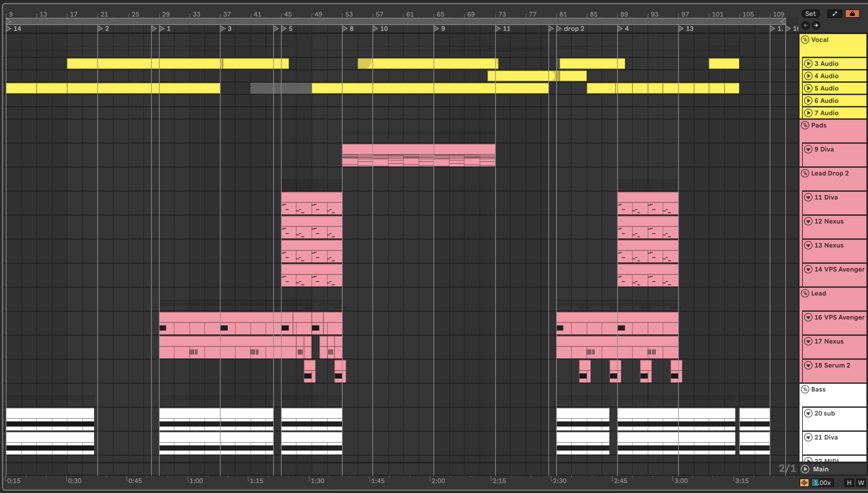The image size is (868, 493).
Task: Select the 11 Diva clip at bar 45
Action: coord(312,203)
